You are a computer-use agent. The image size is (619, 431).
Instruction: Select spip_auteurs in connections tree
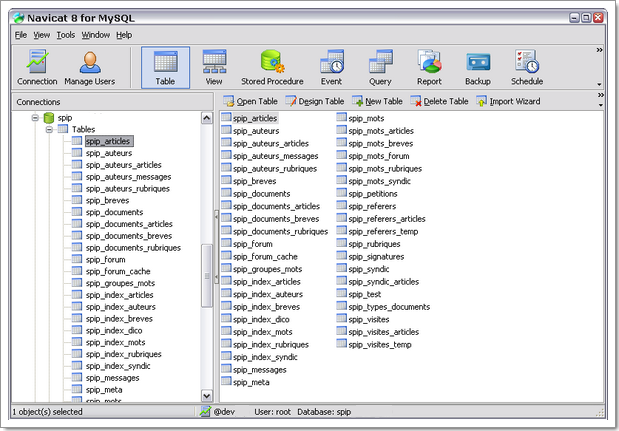click(x=109, y=153)
